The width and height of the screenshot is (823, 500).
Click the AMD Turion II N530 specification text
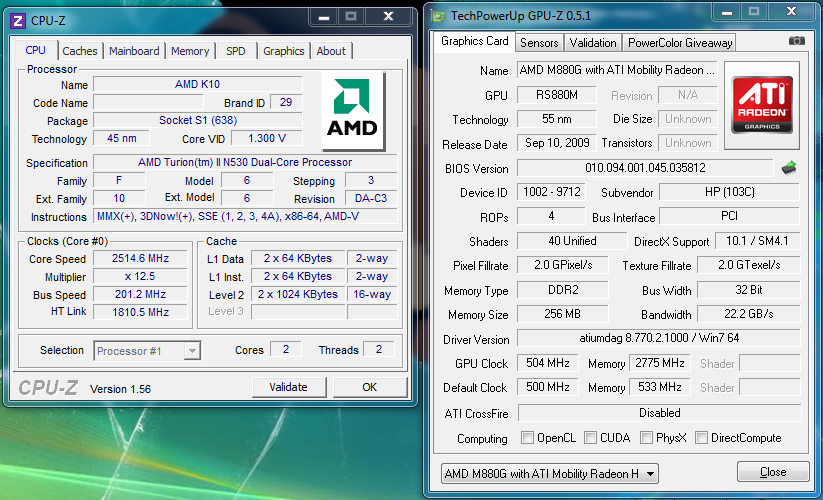(x=245, y=162)
